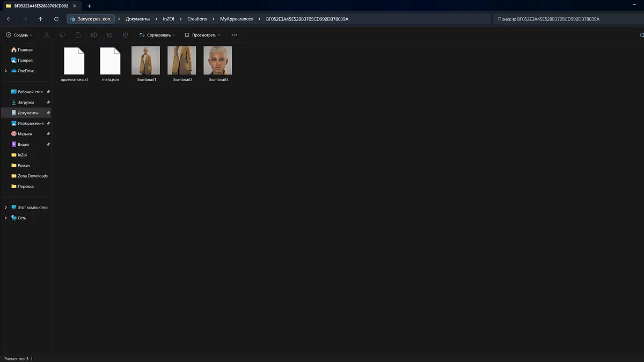
Task: Navigate to Creations in the breadcrumb
Action: 197,19
